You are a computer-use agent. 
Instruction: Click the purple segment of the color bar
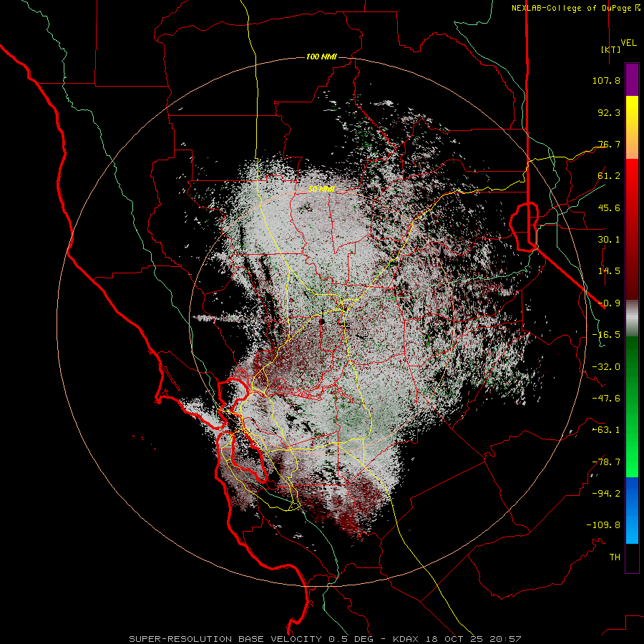coord(632,79)
